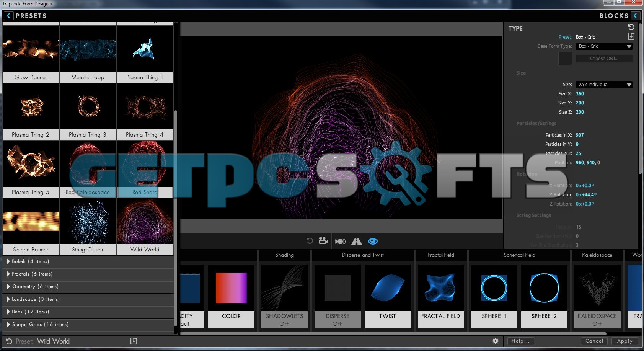Click the Size Y value 200
Viewport: 644px width, 351px height.
click(x=580, y=103)
